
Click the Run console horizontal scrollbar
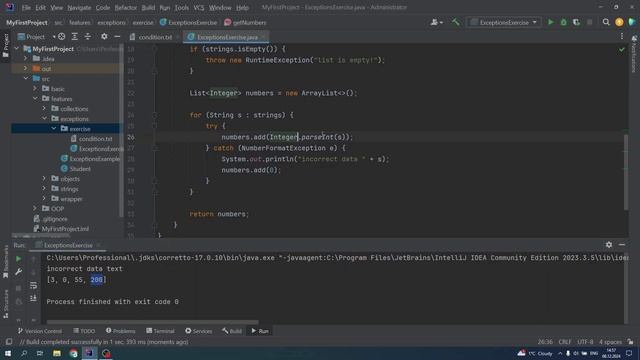(x=152, y=322)
